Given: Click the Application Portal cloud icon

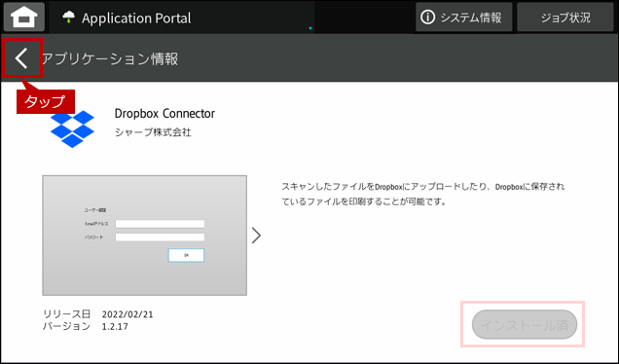Looking at the screenshot, I should (x=69, y=17).
